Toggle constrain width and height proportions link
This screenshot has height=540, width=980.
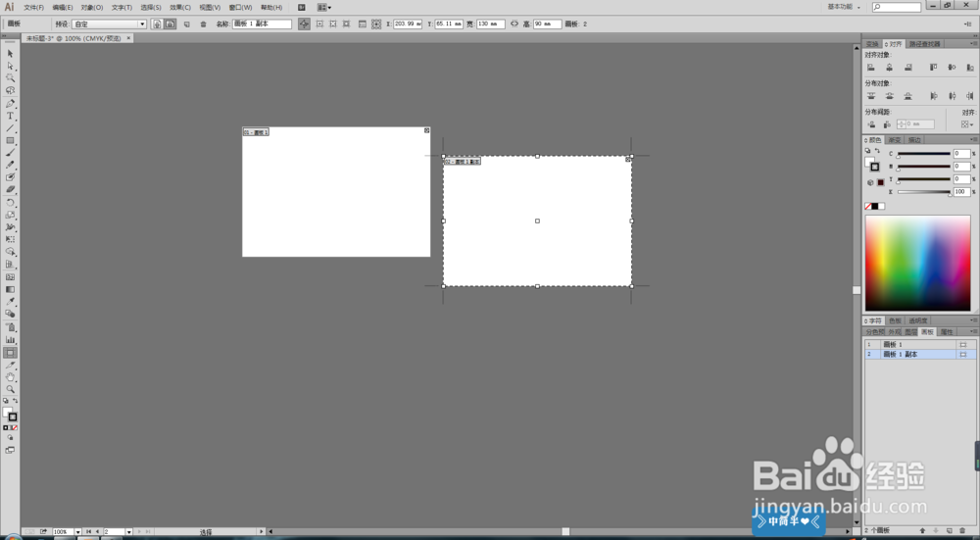click(x=514, y=24)
